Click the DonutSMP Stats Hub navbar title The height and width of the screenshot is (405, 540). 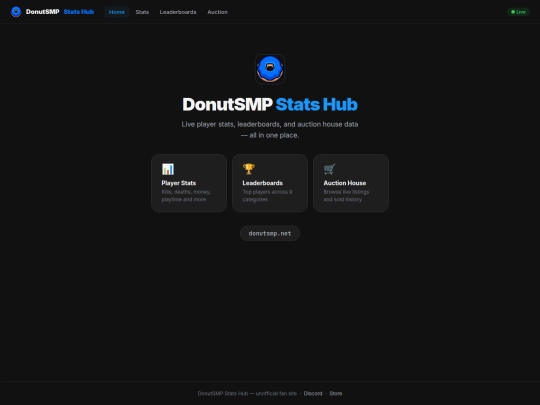[60, 12]
